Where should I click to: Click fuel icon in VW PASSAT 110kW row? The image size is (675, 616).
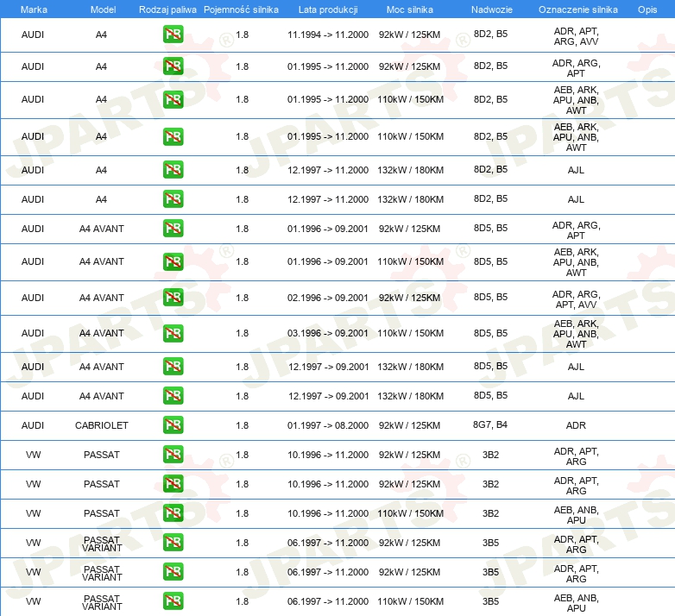coord(173,513)
